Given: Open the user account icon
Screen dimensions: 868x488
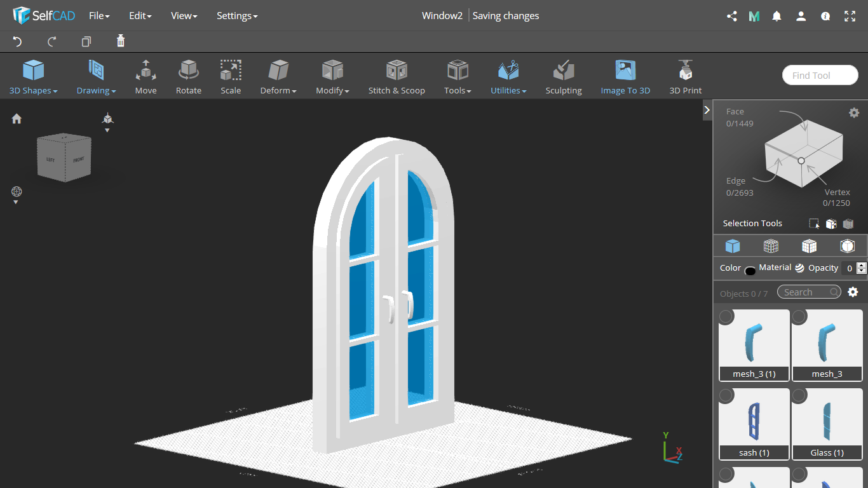Looking at the screenshot, I should [x=801, y=17].
